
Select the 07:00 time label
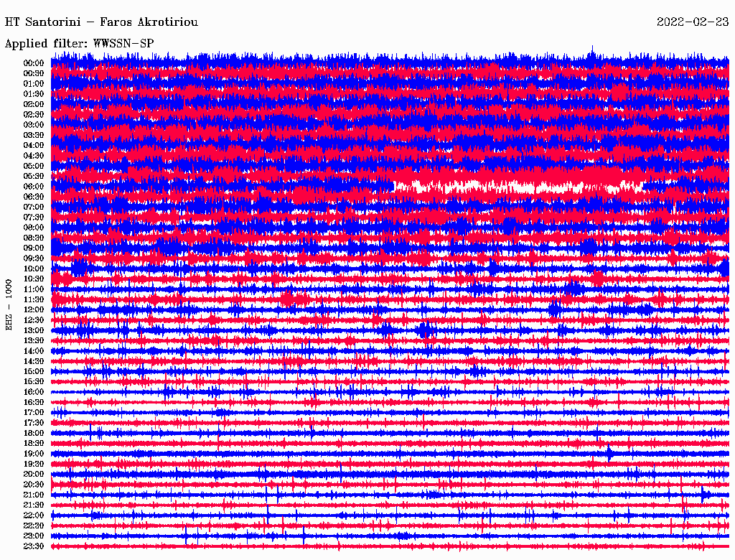pyautogui.click(x=34, y=207)
